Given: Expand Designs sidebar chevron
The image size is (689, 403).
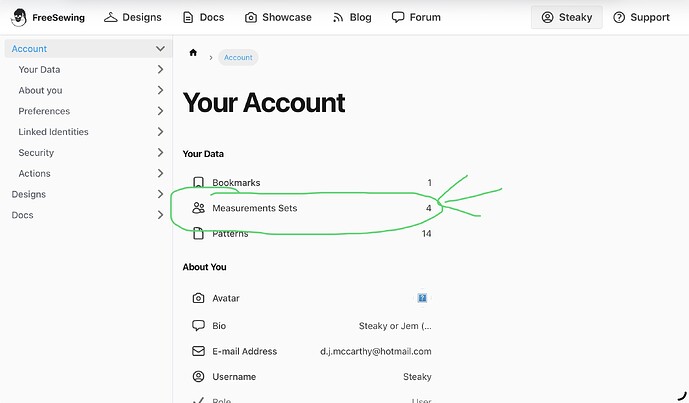Looking at the screenshot, I should pos(160,194).
